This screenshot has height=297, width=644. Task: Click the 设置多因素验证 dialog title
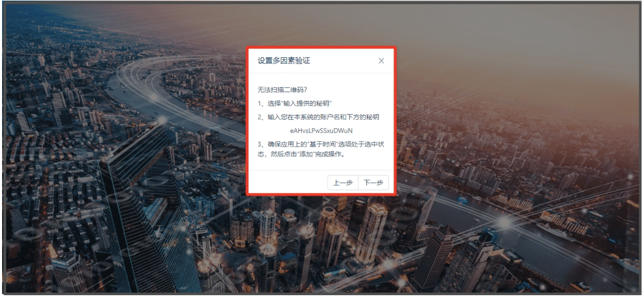tap(284, 61)
